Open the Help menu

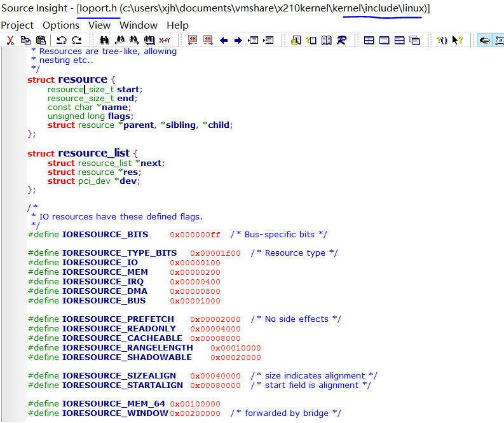pos(177,25)
